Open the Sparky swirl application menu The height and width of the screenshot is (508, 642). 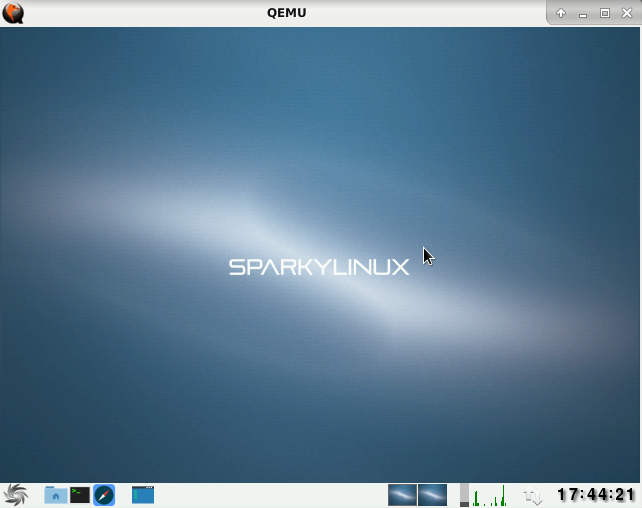(x=16, y=495)
